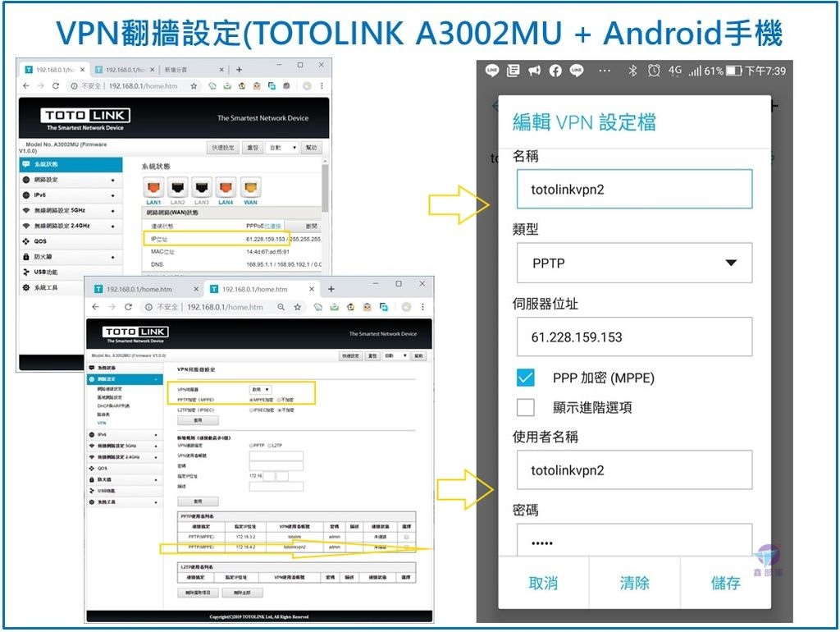This screenshot has height=632, width=840.
Task: Open language 自動 dropdown in back window
Action: click(282, 148)
